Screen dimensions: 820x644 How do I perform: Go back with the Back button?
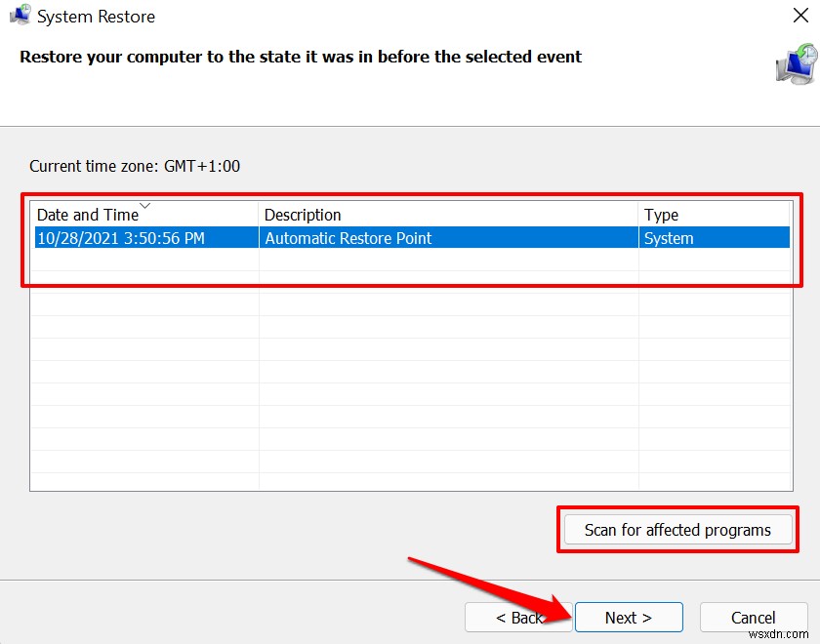[x=518, y=618]
